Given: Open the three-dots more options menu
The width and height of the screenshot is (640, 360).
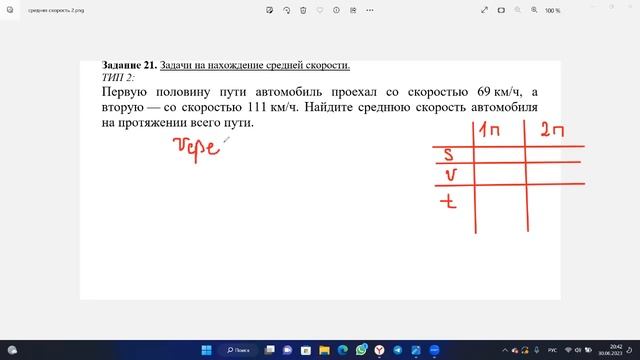Looking at the screenshot, I should tap(370, 10).
